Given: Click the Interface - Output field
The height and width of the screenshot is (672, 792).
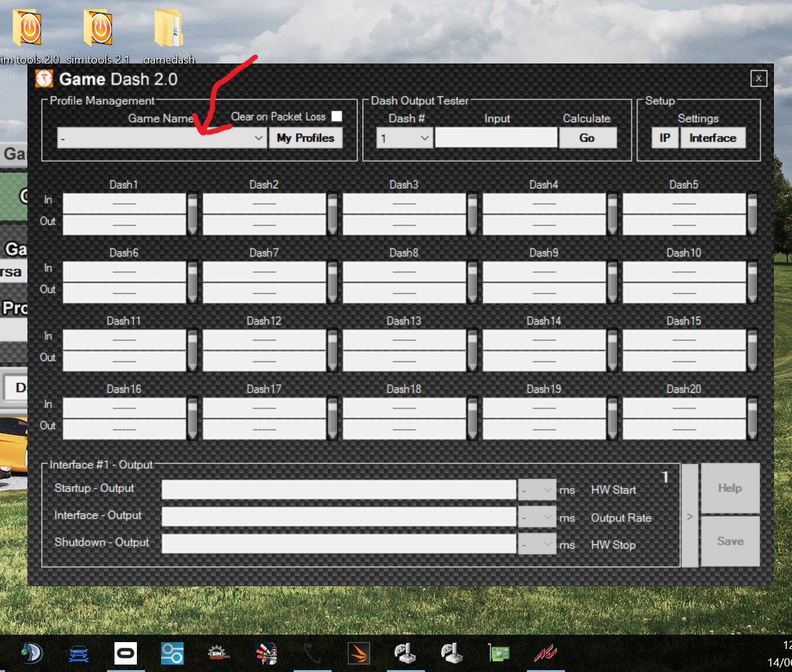Looking at the screenshot, I should 339,517.
